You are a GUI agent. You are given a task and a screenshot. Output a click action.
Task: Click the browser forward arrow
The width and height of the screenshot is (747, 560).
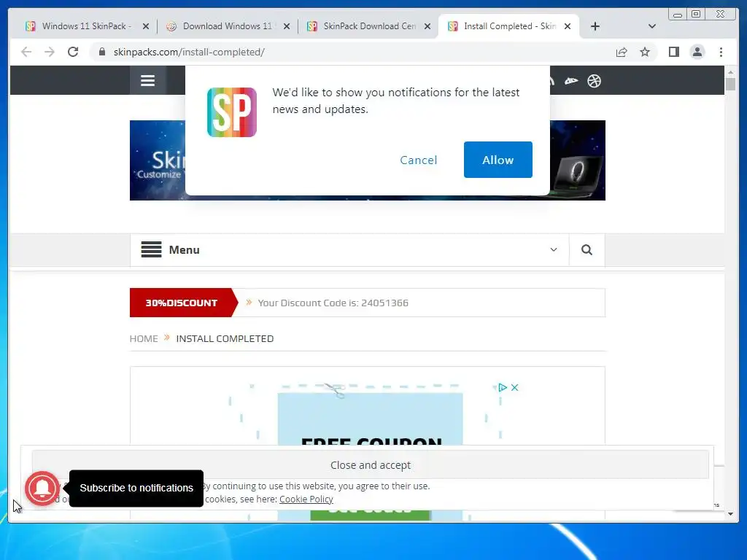50,52
